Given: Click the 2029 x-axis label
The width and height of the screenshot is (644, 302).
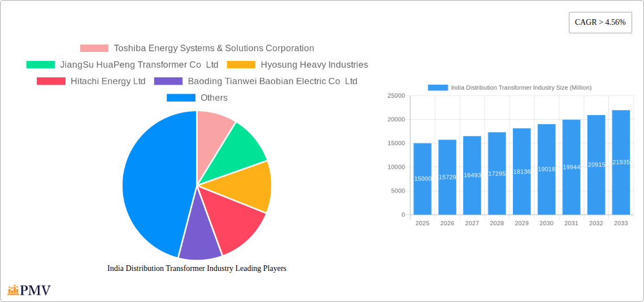Looking at the screenshot, I should (x=521, y=223).
